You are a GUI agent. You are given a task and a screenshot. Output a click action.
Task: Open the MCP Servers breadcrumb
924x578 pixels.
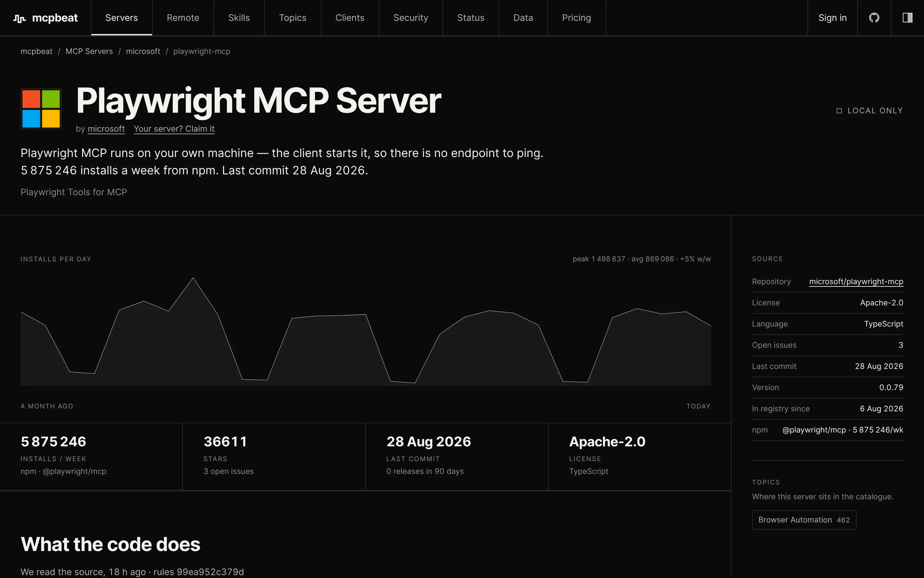click(89, 51)
